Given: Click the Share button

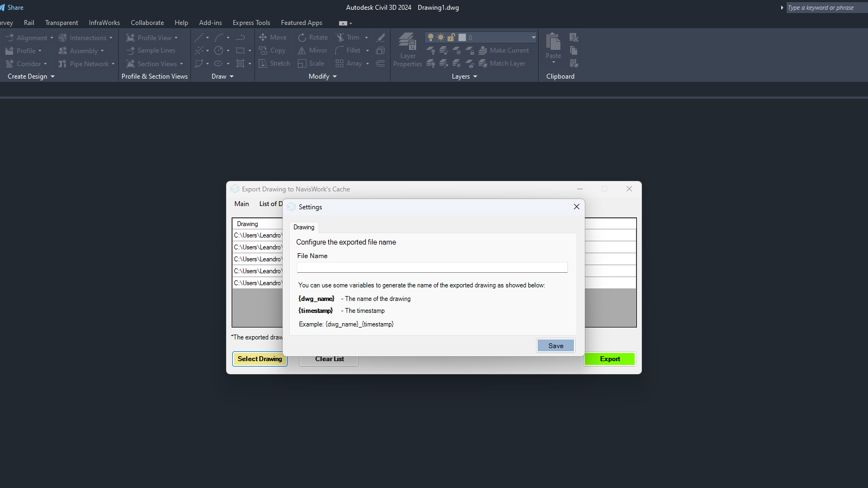Looking at the screenshot, I should (11, 8).
